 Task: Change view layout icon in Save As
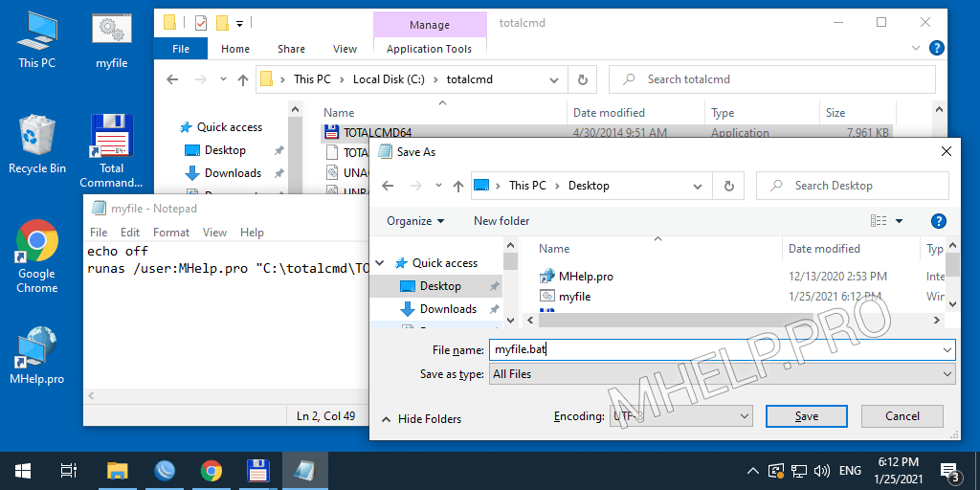tap(879, 221)
